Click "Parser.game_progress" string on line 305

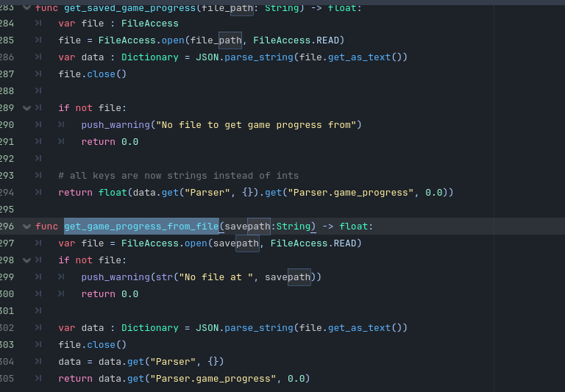[213, 379]
